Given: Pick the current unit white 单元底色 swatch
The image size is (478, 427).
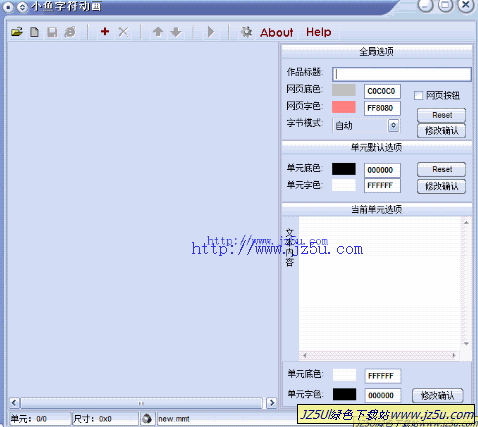Looking at the screenshot, I should pyautogui.click(x=344, y=375).
